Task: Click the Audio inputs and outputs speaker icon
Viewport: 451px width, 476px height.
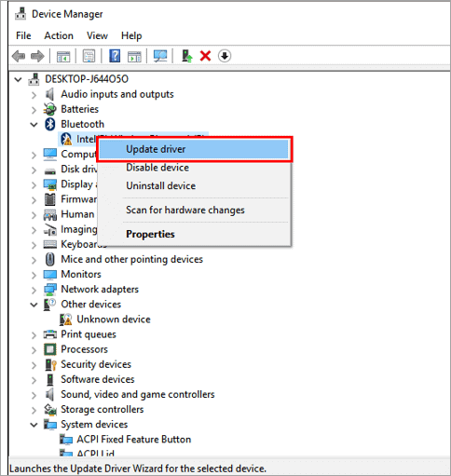Action: click(x=49, y=94)
